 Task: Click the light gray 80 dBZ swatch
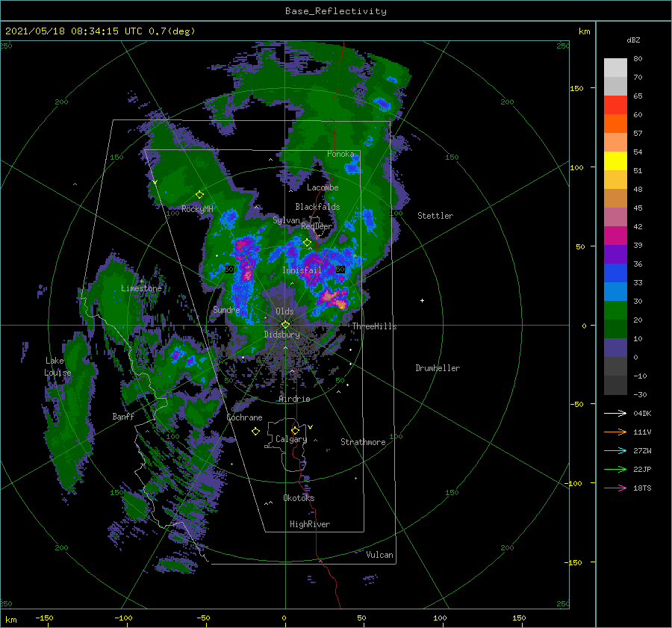[615, 67]
